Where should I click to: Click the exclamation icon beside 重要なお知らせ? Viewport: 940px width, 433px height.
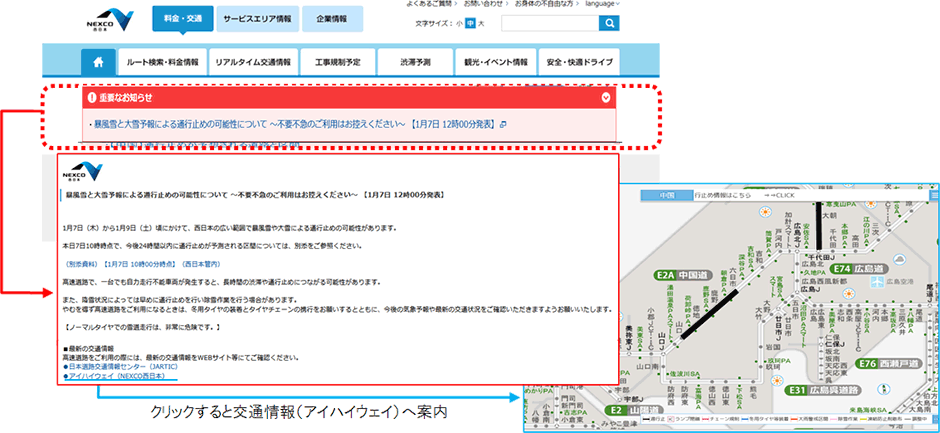(92, 97)
